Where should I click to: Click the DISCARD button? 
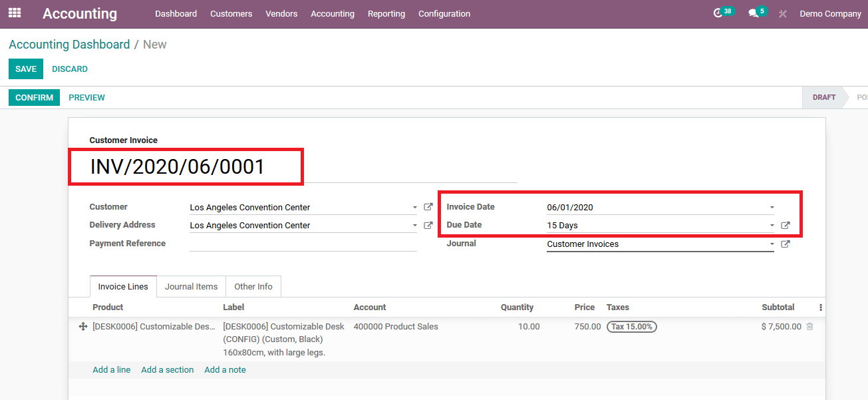(x=70, y=69)
